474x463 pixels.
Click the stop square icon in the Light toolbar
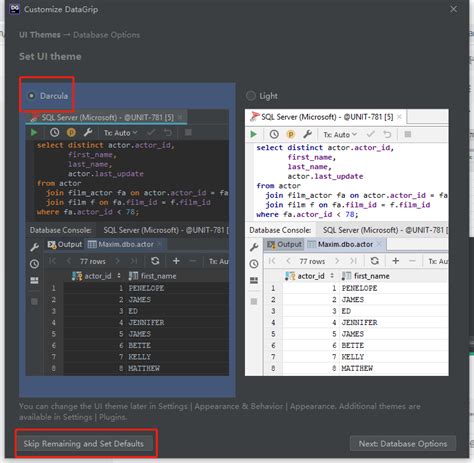pos(408,134)
